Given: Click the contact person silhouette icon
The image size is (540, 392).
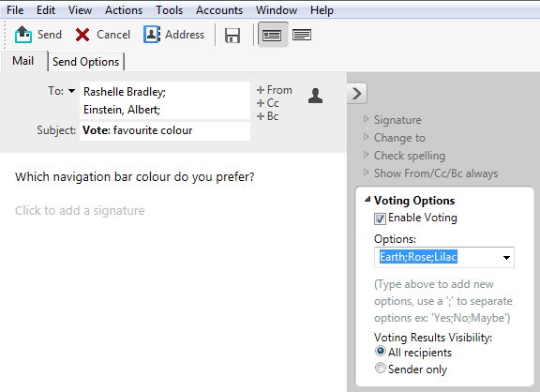Looking at the screenshot, I should point(315,96).
